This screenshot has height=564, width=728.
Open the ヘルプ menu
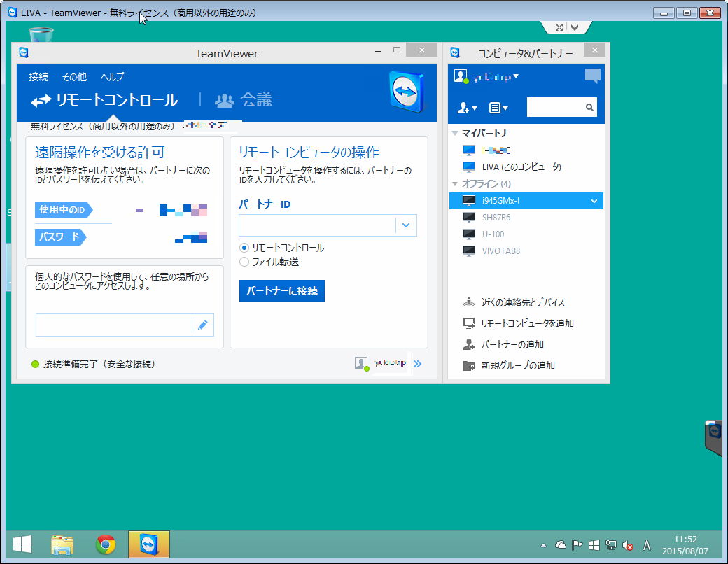(113, 77)
